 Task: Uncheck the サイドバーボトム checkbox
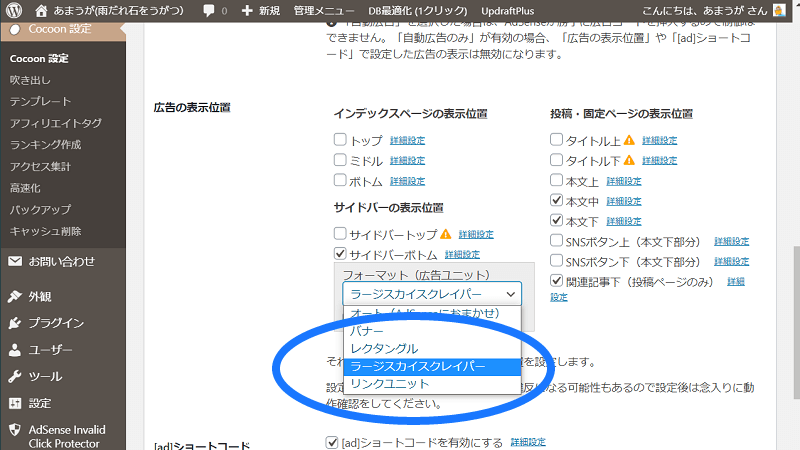(x=341, y=254)
